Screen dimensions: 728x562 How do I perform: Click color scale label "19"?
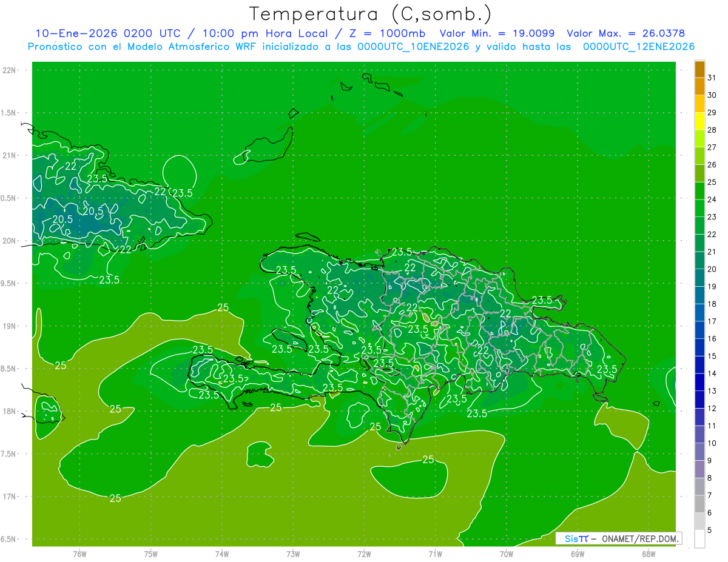[712, 286]
